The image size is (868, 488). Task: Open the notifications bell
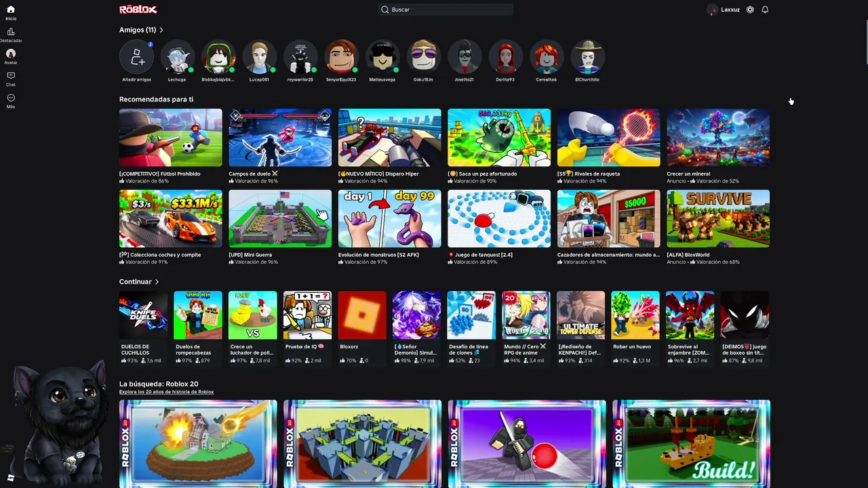(x=765, y=9)
